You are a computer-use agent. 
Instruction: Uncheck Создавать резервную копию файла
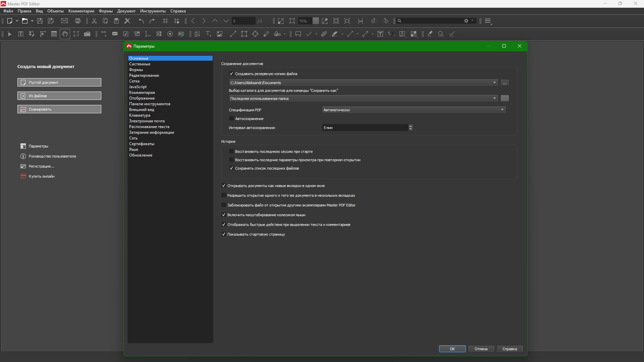pyautogui.click(x=231, y=74)
